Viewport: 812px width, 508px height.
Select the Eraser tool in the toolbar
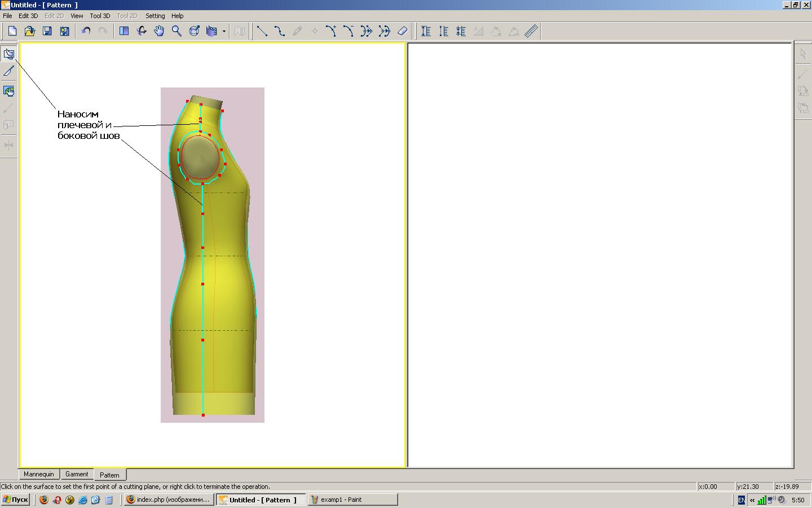pyautogui.click(x=402, y=31)
